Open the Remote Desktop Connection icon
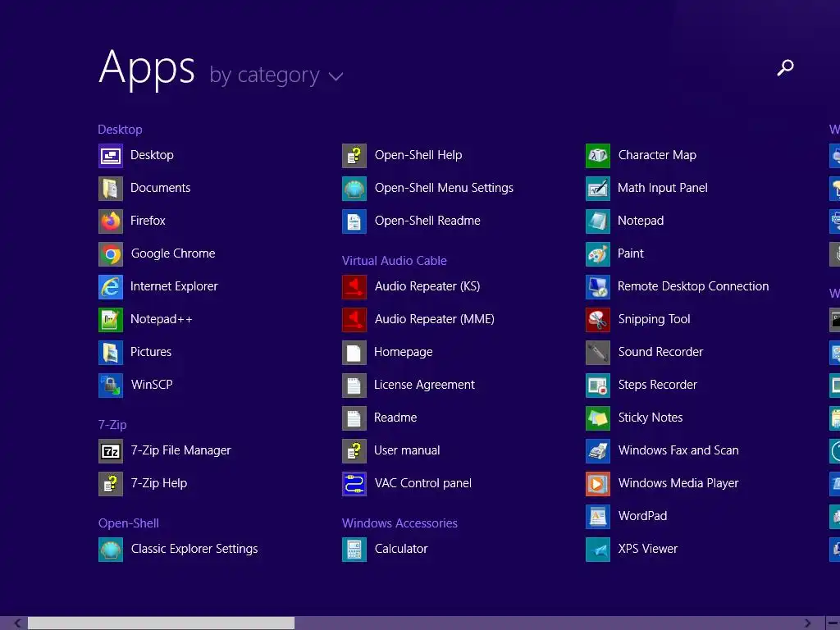The image size is (840, 630). (598, 287)
